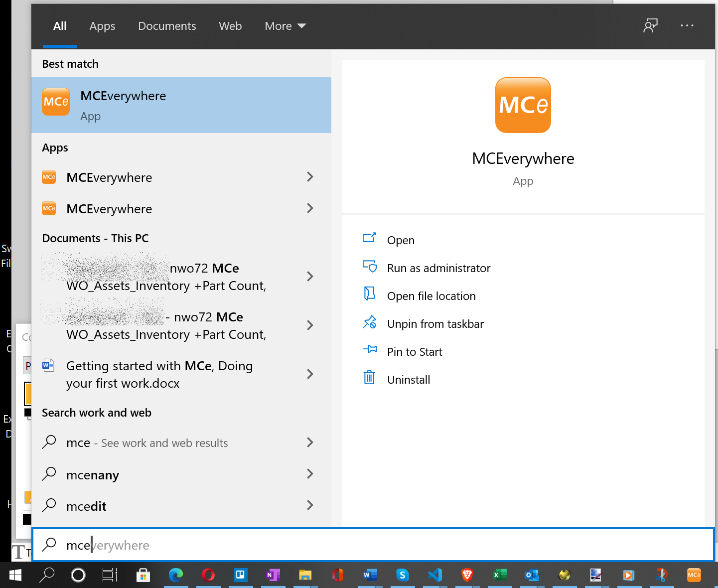
Task: Expand arrow for 'nwo72 MCe' first document
Action: point(310,277)
